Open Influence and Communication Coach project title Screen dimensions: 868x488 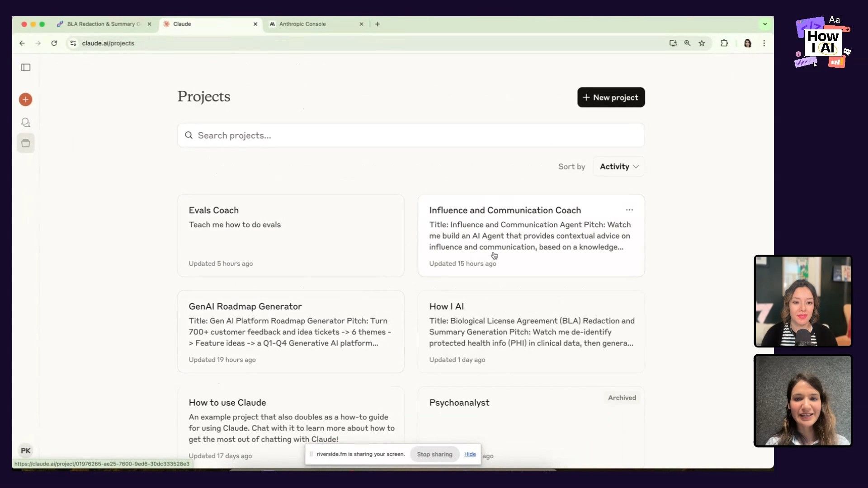tap(505, 210)
